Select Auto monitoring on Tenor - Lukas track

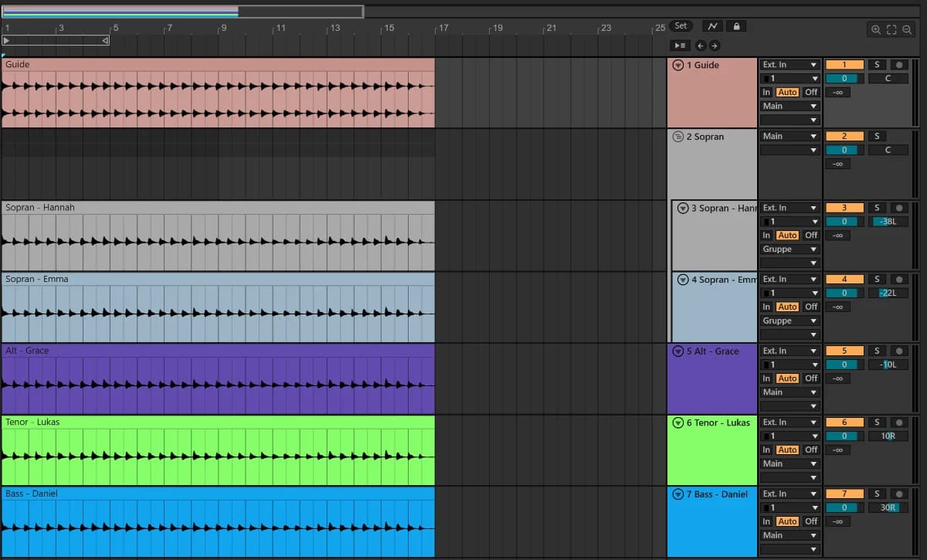point(787,450)
